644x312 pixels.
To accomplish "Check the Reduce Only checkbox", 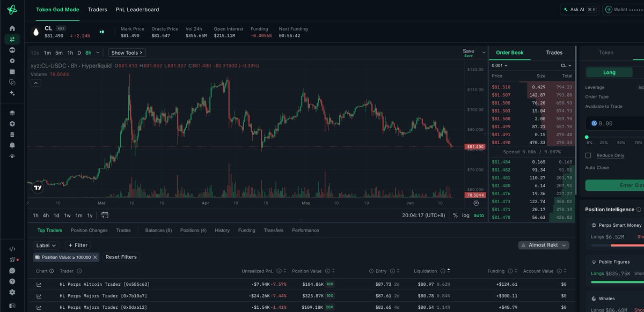I will [588, 155].
